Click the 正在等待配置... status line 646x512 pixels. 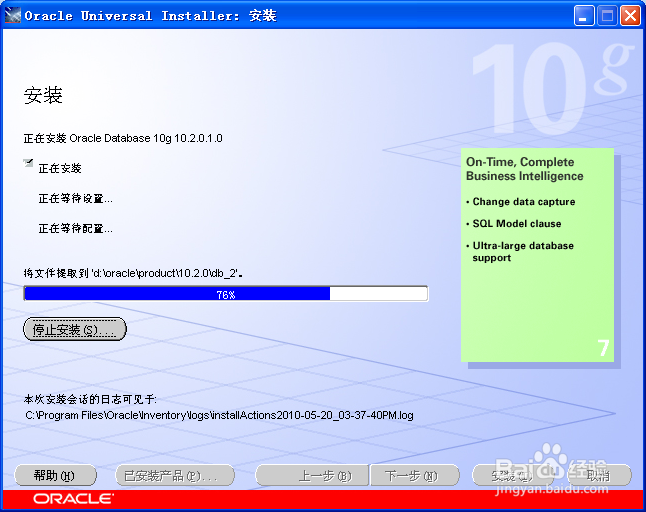75,228
